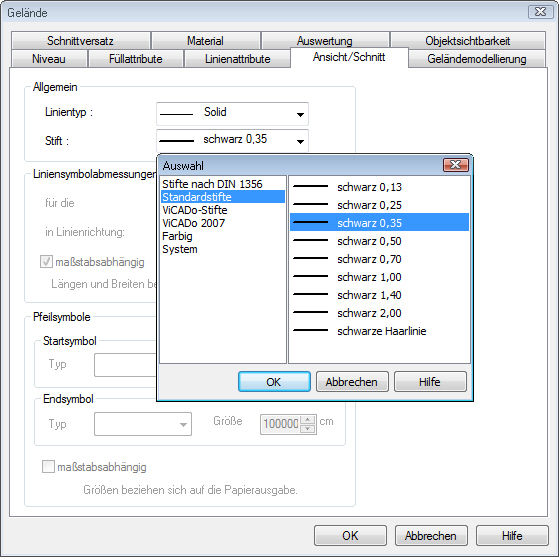Confirm pen selection with Auswahl OK button
This screenshot has height=557, width=559.
(x=274, y=382)
